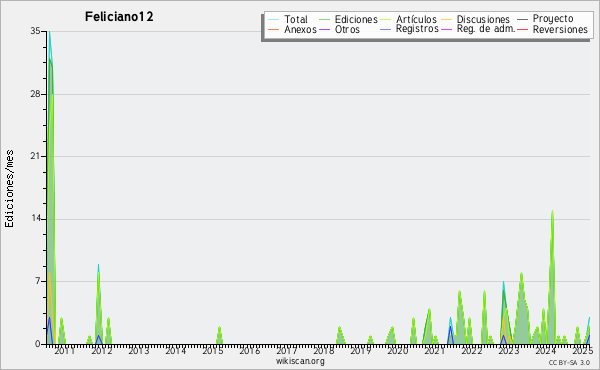600x370 pixels.
Task: Click the 2019 x-axis label
Action: point(361,350)
